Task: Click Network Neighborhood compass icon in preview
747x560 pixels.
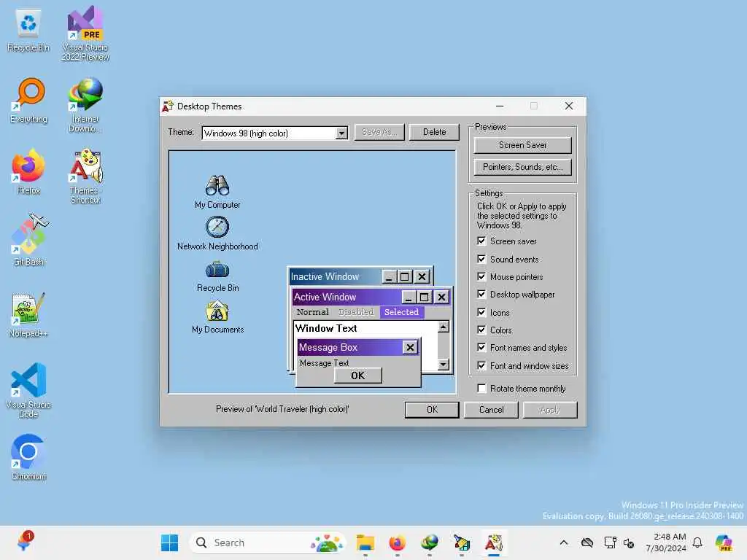Action: (217, 227)
